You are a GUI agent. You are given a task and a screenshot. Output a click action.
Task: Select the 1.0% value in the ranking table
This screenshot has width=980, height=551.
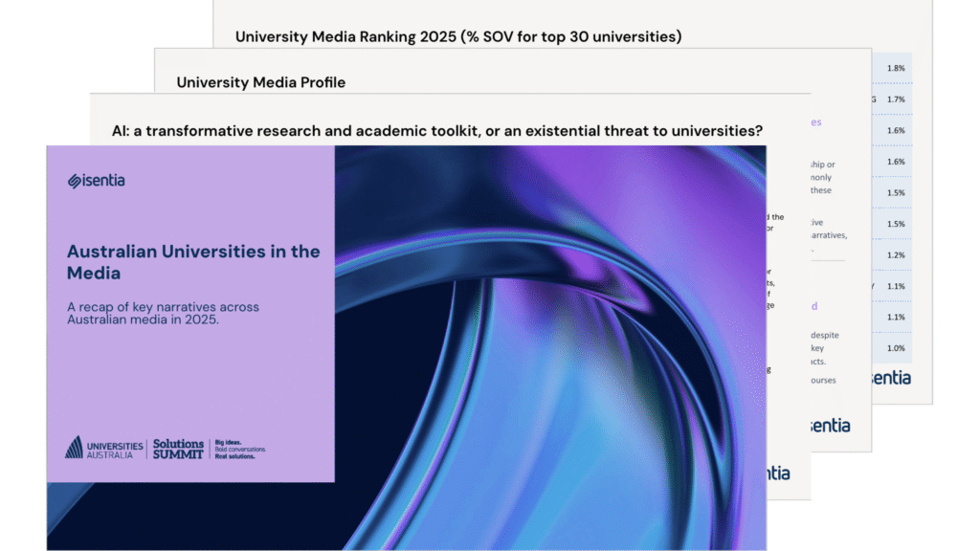pyautogui.click(x=896, y=348)
